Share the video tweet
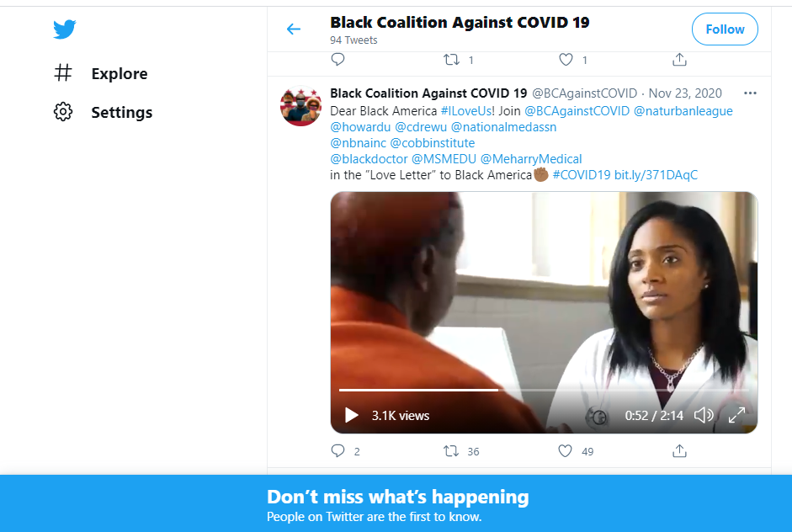 click(x=679, y=450)
